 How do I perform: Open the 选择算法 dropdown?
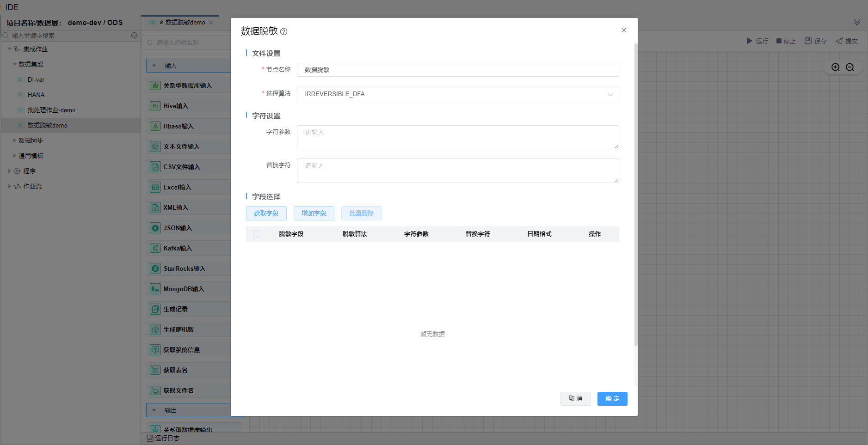457,94
